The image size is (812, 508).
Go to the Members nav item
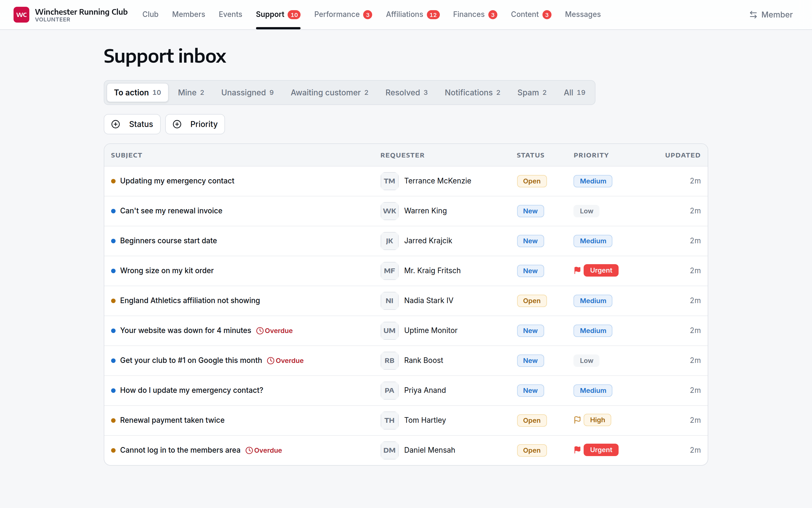click(189, 14)
